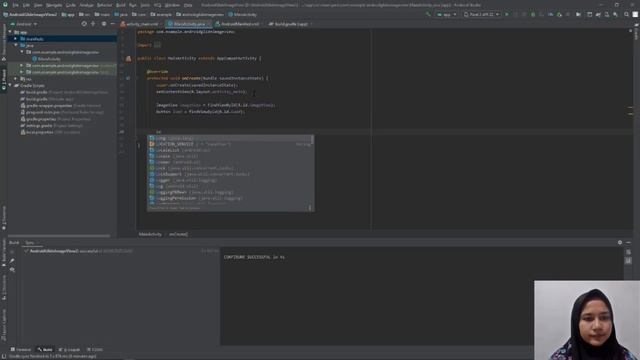Image resolution: width=640 pixels, height=360 pixels.
Task: Run the app with the green play icon
Action: point(507,14)
